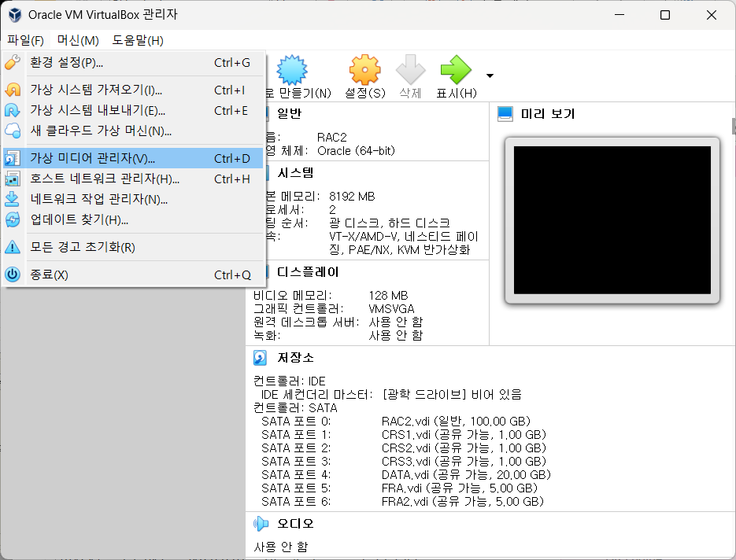Click the DATA.vdi (공유 가능, 20.00 GB) entry
The height and width of the screenshot is (560, 736).
pos(466,474)
